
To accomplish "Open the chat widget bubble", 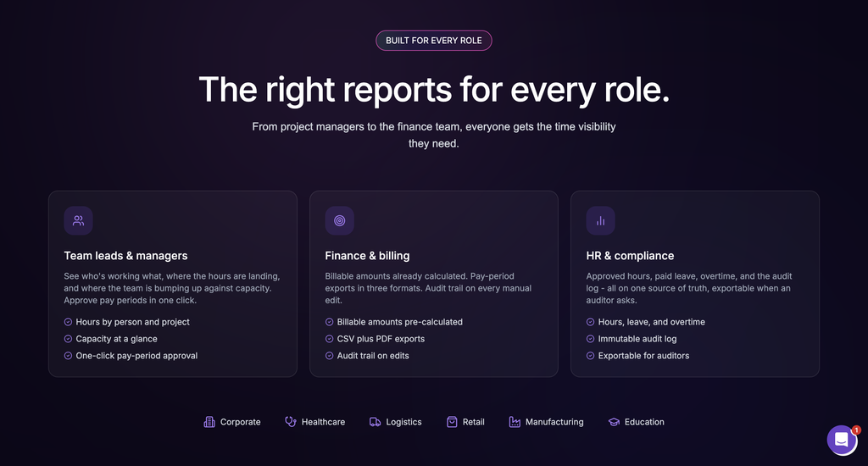I will [842, 440].
